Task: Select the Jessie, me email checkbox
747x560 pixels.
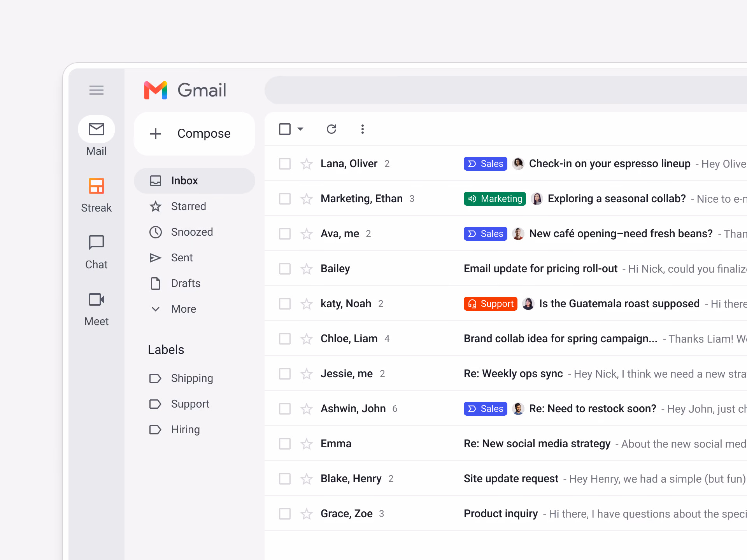Action: [285, 374]
